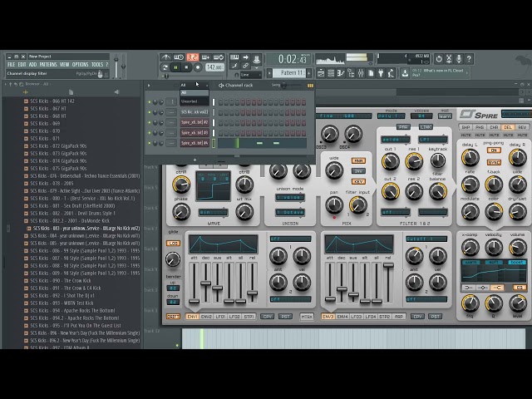The height and width of the screenshot is (399, 532).
Task: Click the file icon in browser header
Action: coord(71,92)
